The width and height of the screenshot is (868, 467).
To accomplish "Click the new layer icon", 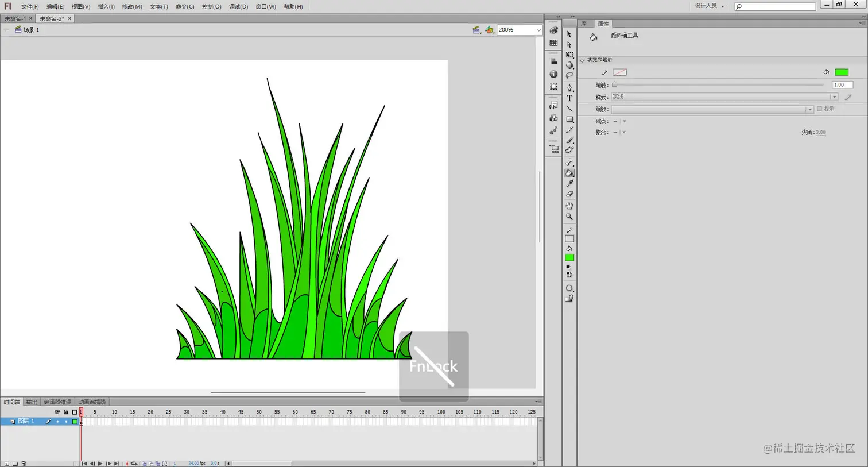I will [7, 464].
